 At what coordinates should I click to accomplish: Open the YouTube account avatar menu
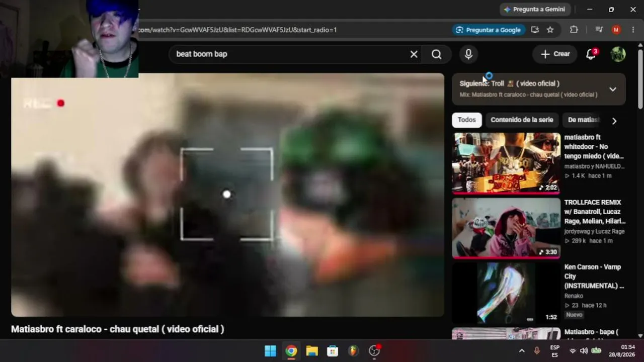point(618,54)
